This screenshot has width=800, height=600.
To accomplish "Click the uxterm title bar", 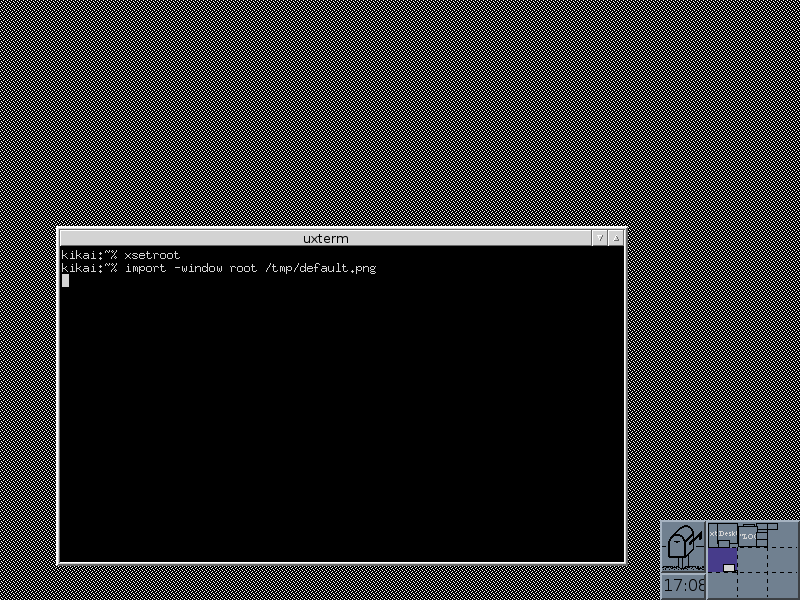I will point(325,238).
